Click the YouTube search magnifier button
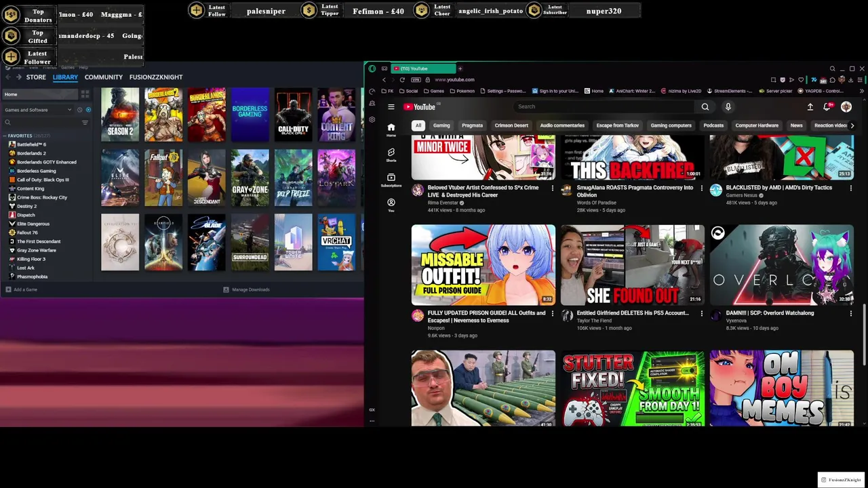Screen dimensions: 868x488 [x=705, y=106]
